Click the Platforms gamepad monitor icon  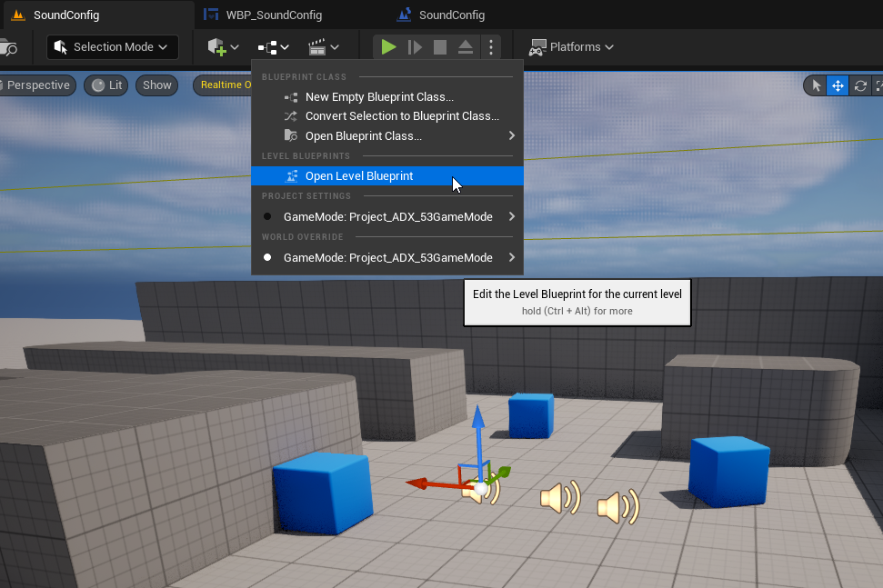(x=537, y=47)
